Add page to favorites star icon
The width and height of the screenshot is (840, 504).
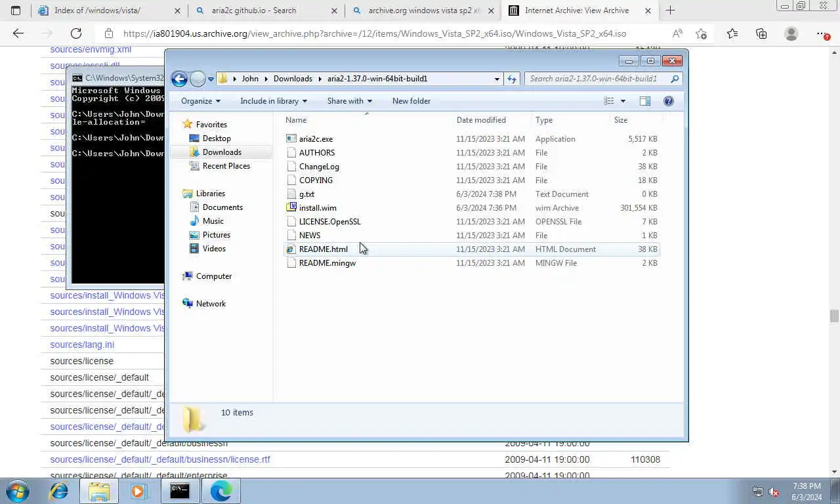tap(701, 33)
